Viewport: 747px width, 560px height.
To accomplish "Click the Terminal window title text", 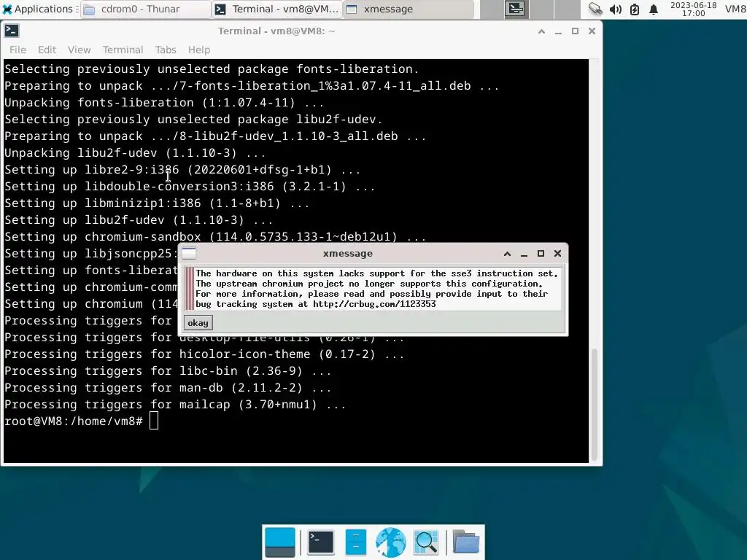I will click(276, 31).
